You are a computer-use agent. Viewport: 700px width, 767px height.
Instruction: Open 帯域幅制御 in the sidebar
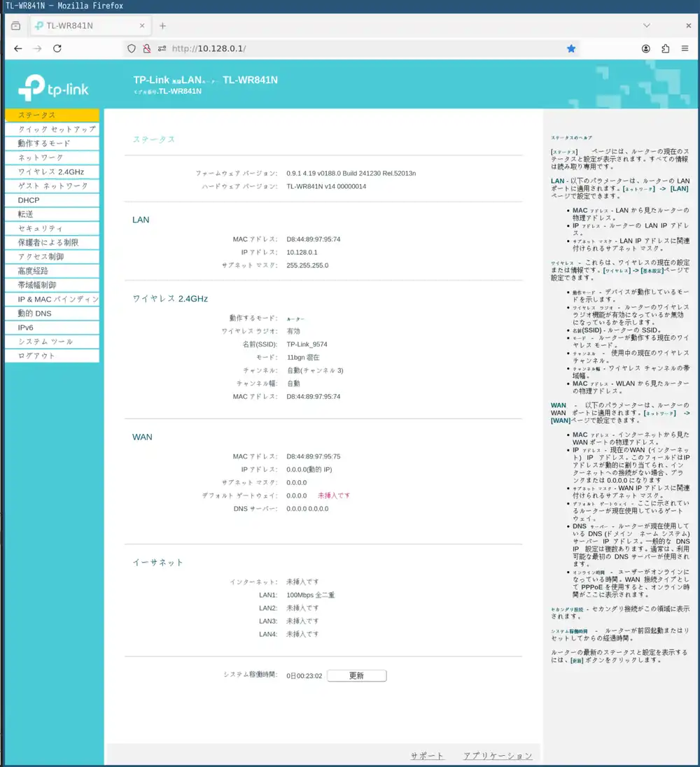(52, 285)
